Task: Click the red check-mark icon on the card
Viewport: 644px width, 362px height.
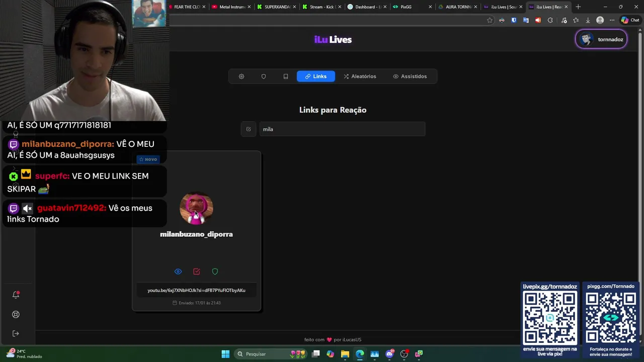Action: [x=197, y=271]
